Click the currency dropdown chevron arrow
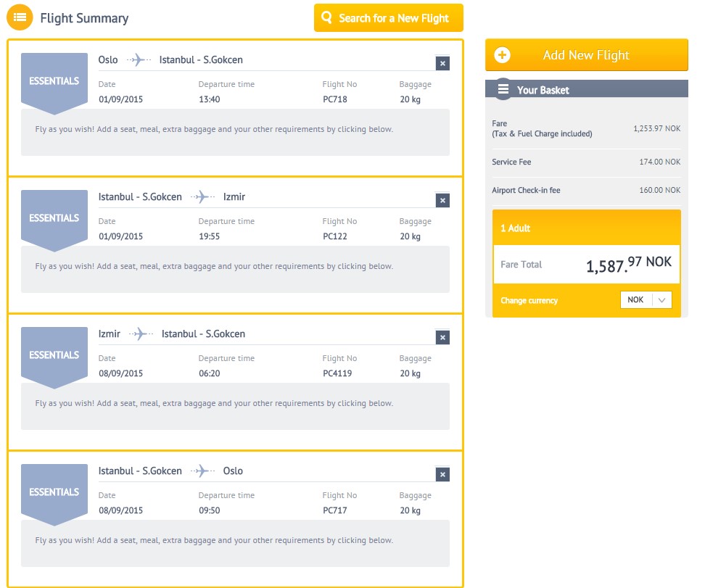The image size is (705, 588). pos(661,300)
